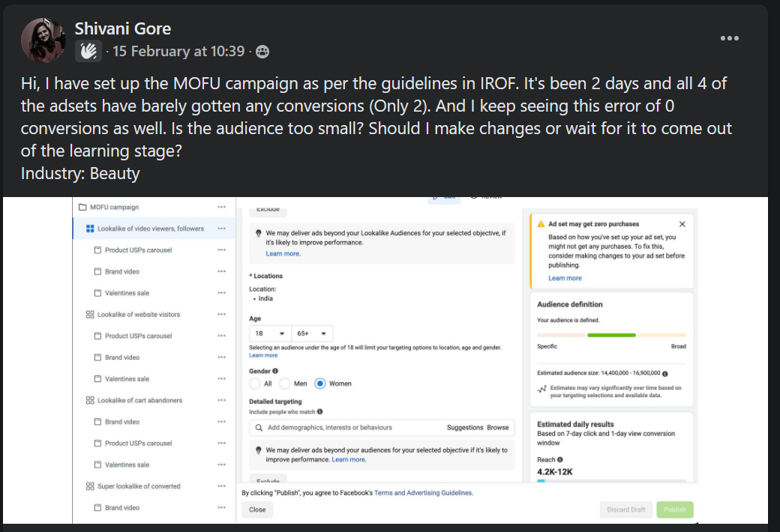The height and width of the screenshot is (532, 780).
Task: Open the post options three-dots menu
Action: pos(729,38)
